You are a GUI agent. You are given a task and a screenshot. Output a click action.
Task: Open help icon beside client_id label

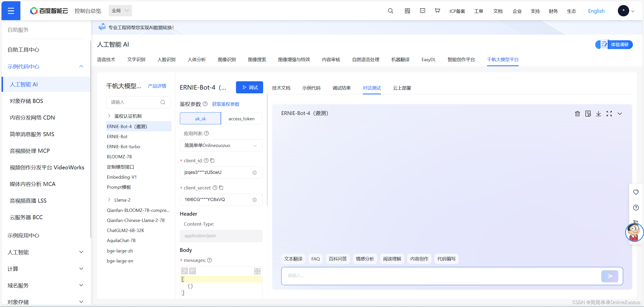pos(206,160)
